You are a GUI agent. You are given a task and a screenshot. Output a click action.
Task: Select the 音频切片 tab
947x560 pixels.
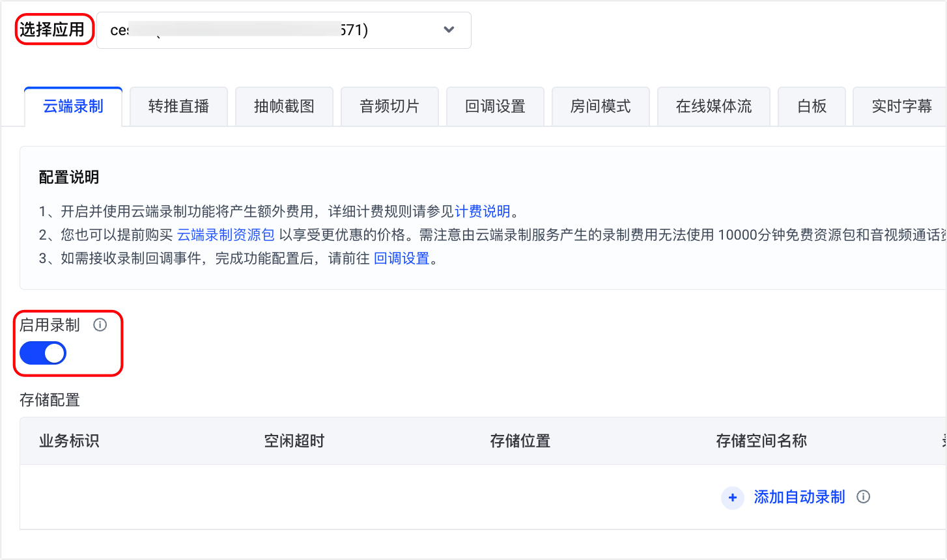(x=389, y=106)
